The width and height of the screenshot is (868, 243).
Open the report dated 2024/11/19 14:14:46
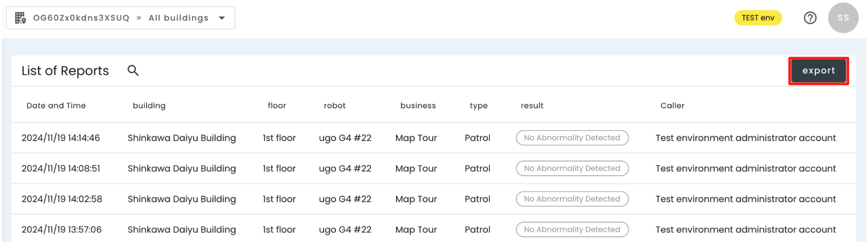[434, 138]
